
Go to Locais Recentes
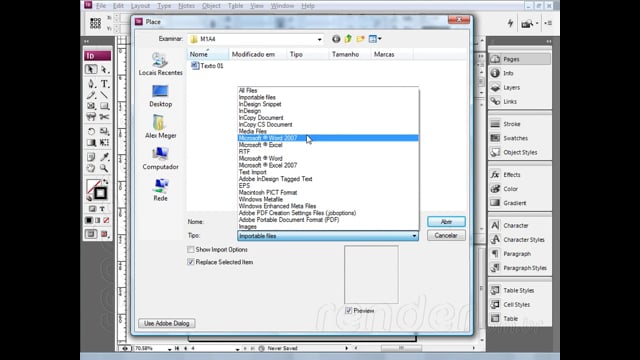160,64
